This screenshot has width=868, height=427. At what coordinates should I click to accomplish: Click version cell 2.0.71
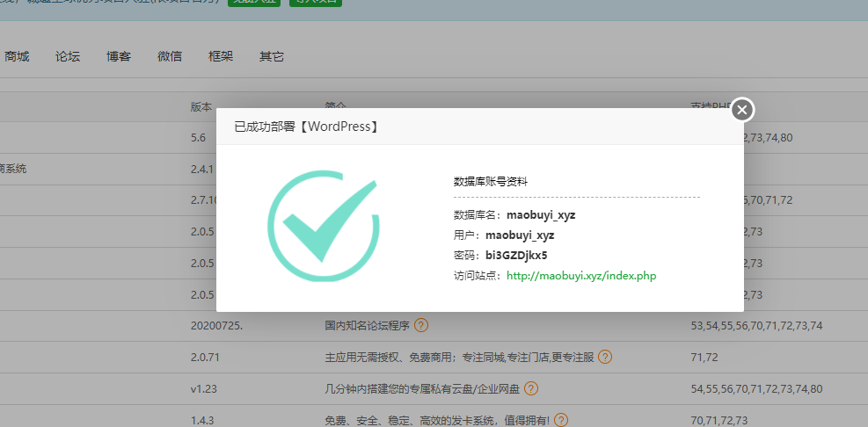pyautogui.click(x=206, y=358)
